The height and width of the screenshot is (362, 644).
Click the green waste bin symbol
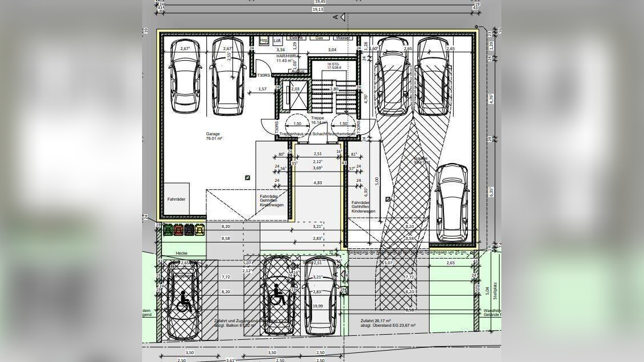coord(168,230)
